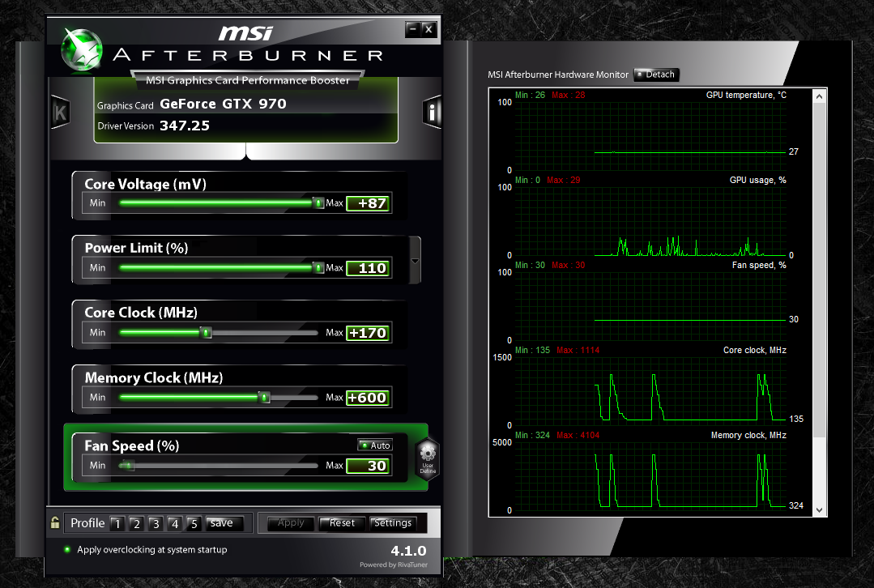Click the Core Clock +170 value field
This screenshot has width=874, height=588.
[368, 333]
